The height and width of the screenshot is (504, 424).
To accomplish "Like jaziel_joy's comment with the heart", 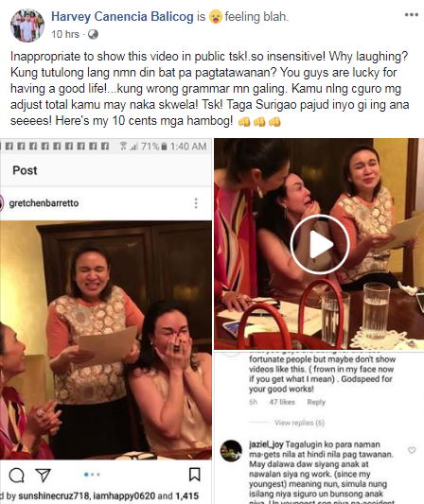I will click(412, 450).
